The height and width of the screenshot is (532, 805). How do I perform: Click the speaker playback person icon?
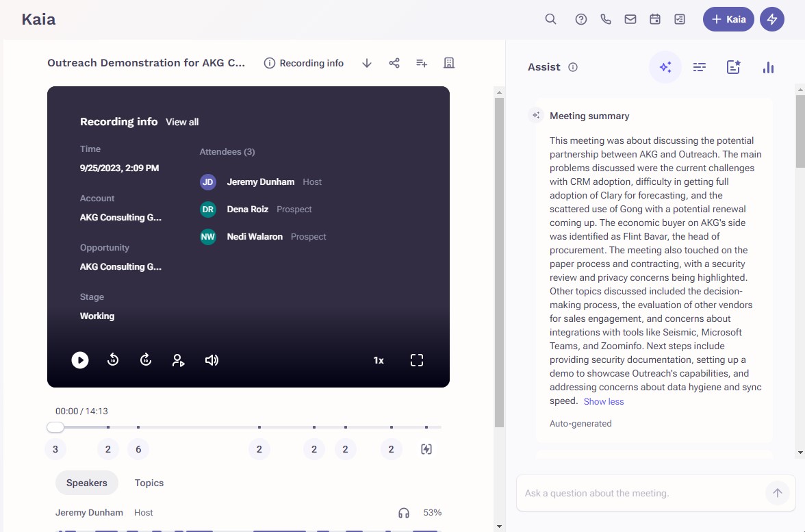[x=178, y=360]
